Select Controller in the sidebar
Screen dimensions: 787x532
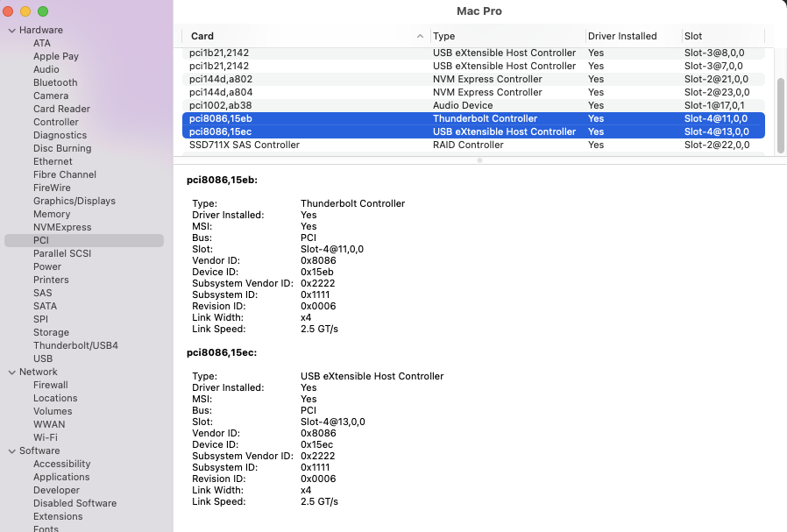click(x=56, y=122)
